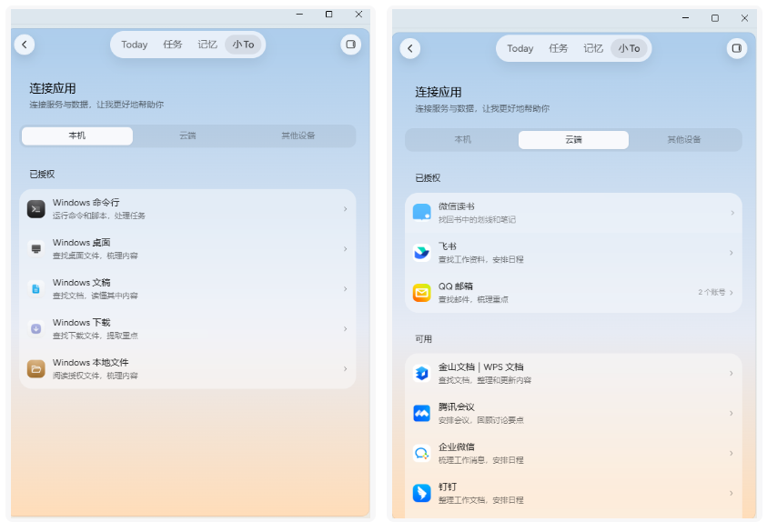Click the 飞书 title text
This screenshot has height=532, width=767.
[x=448, y=246]
